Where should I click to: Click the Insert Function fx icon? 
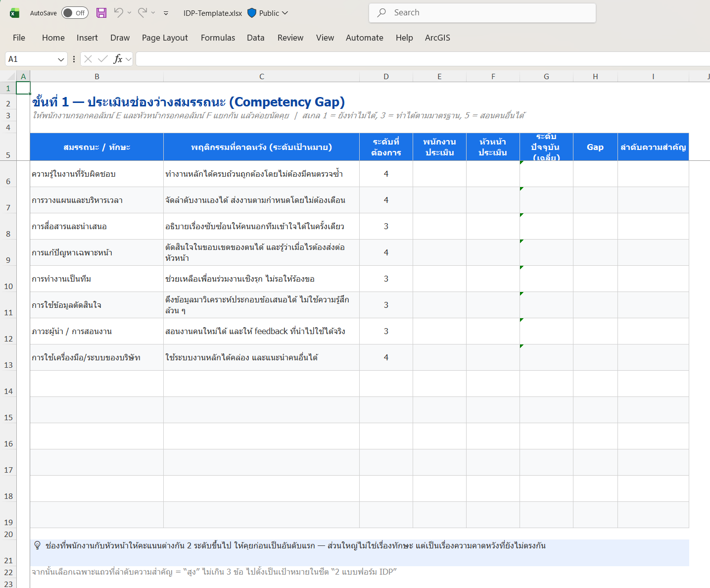(118, 59)
